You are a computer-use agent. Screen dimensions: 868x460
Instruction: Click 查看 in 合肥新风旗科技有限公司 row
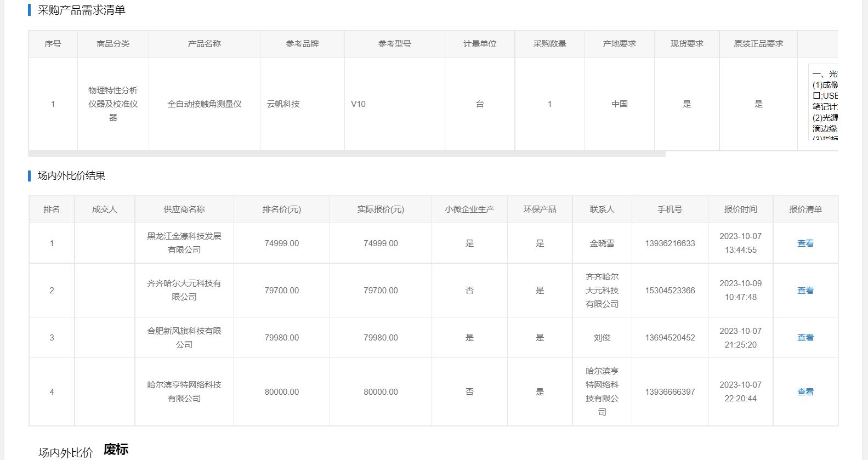pyautogui.click(x=805, y=338)
